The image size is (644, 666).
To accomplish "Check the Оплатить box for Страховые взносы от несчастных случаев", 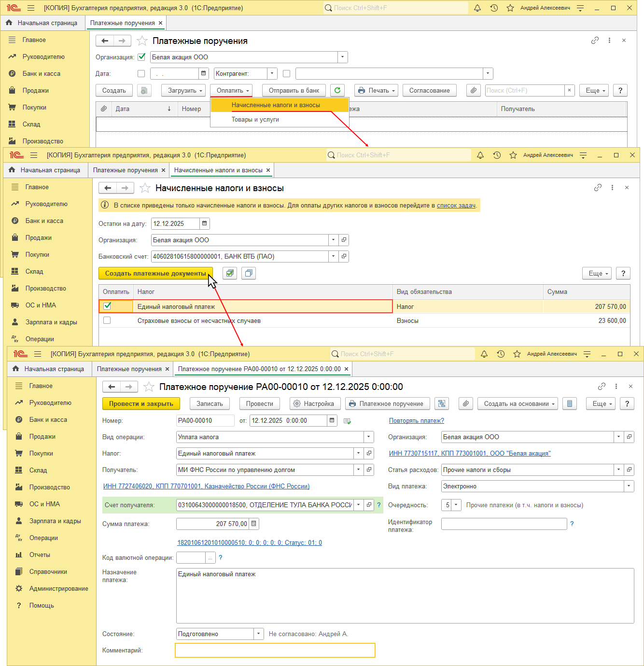I will pos(107,320).
